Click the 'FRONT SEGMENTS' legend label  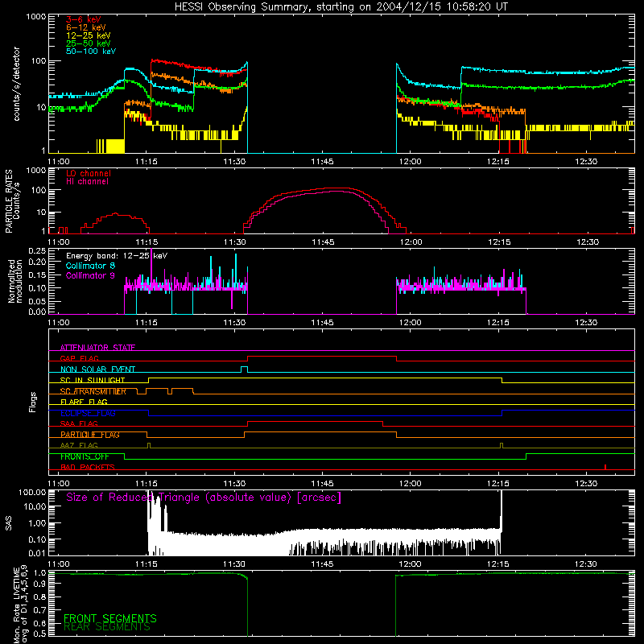[x=110, y=618]
